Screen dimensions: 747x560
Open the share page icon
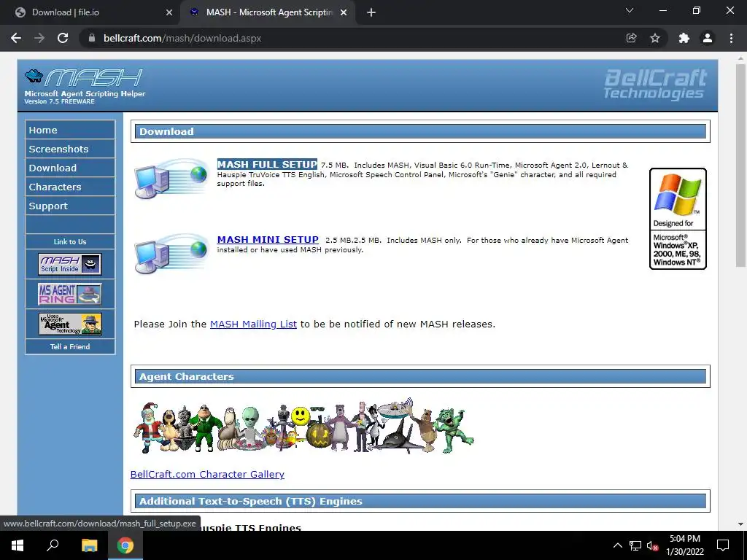[x=631, y=38]
